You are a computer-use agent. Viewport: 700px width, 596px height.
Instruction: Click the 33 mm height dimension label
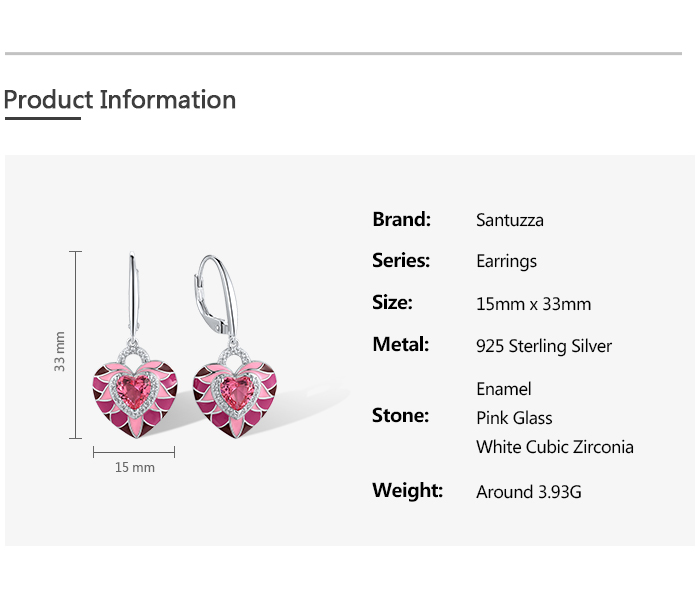tap(60, 352)
